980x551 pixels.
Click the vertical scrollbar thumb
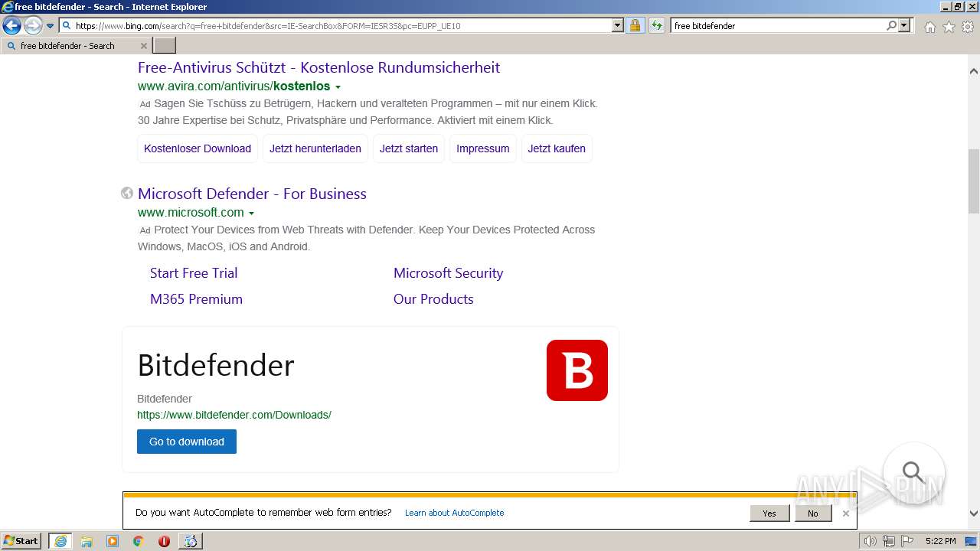point(974,181)
